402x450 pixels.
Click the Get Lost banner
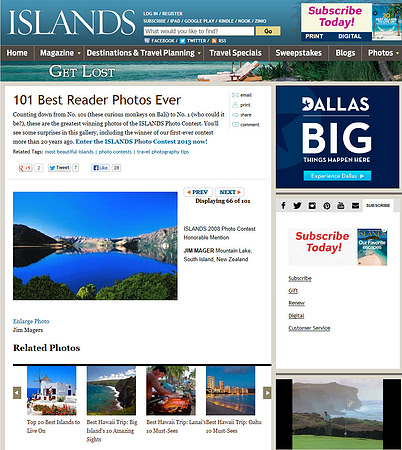tap(201, 71)
